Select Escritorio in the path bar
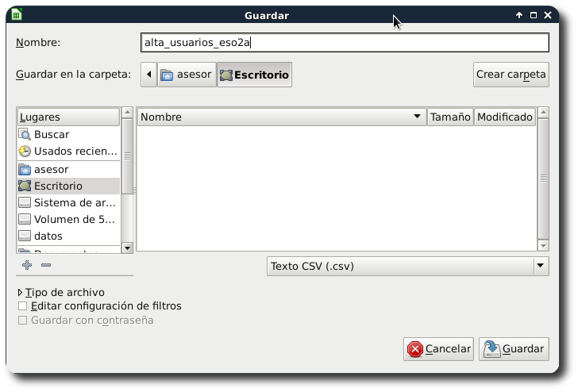 (x=254, y=75)
